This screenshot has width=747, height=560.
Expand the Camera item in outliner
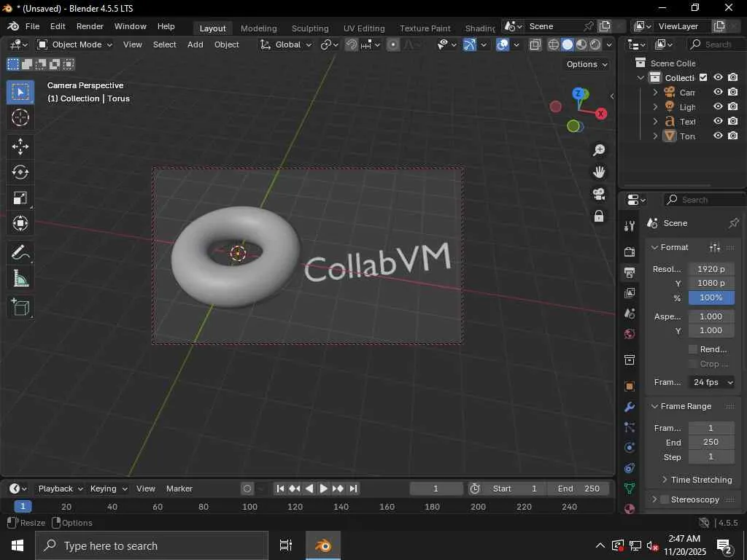click(x=655, y=92)
